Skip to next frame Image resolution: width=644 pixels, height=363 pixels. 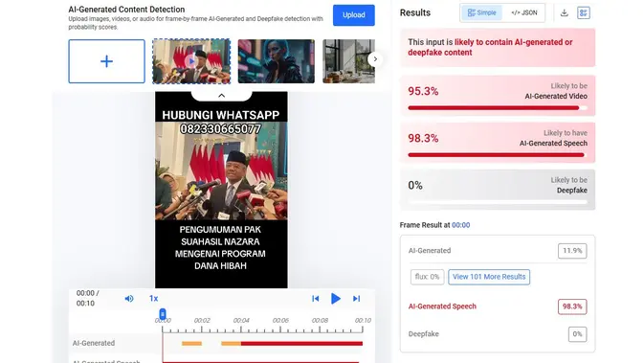(356, 299)
